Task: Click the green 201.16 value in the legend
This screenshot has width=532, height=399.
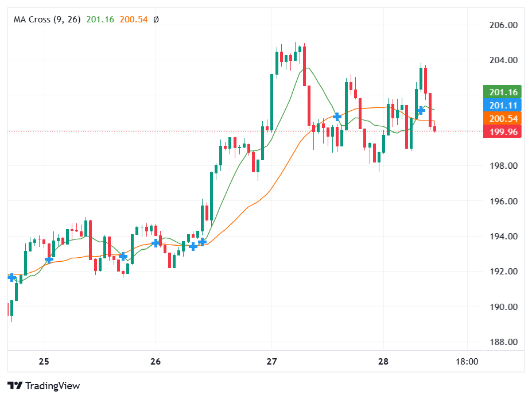Action: coord(100,20)
